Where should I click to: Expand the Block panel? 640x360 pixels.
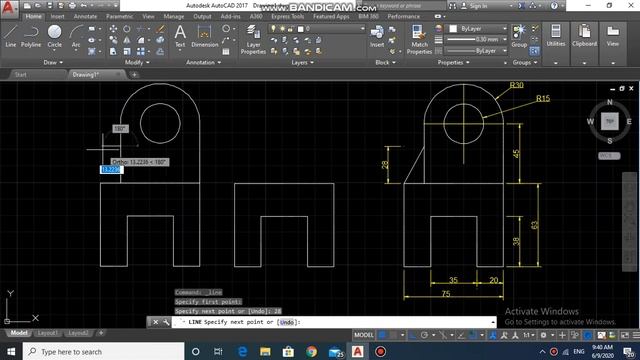point(385,62)
